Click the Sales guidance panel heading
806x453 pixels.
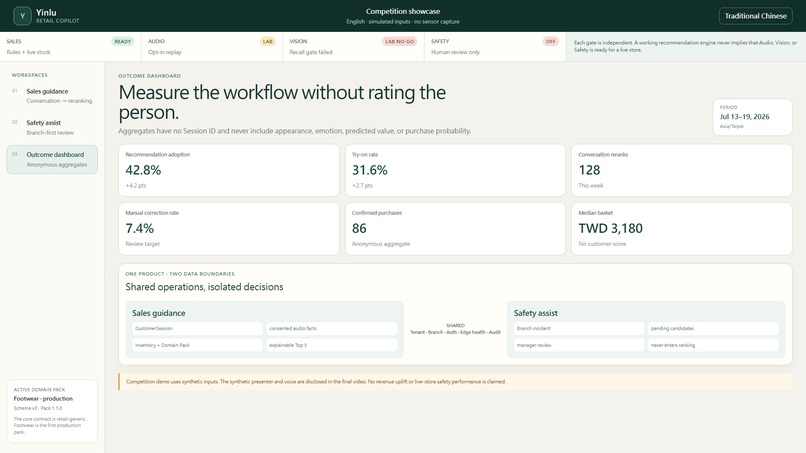[x=158, y=313]
